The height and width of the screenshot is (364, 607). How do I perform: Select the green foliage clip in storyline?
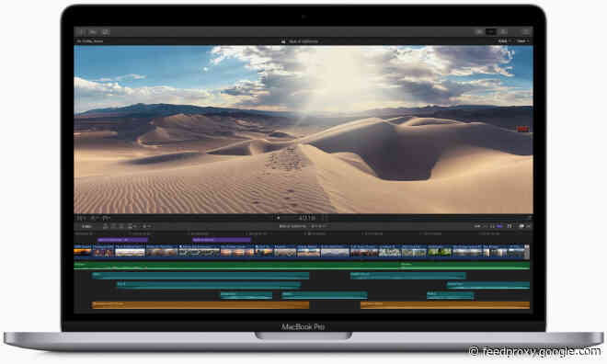pyautogui.click(x=440, y=251)
